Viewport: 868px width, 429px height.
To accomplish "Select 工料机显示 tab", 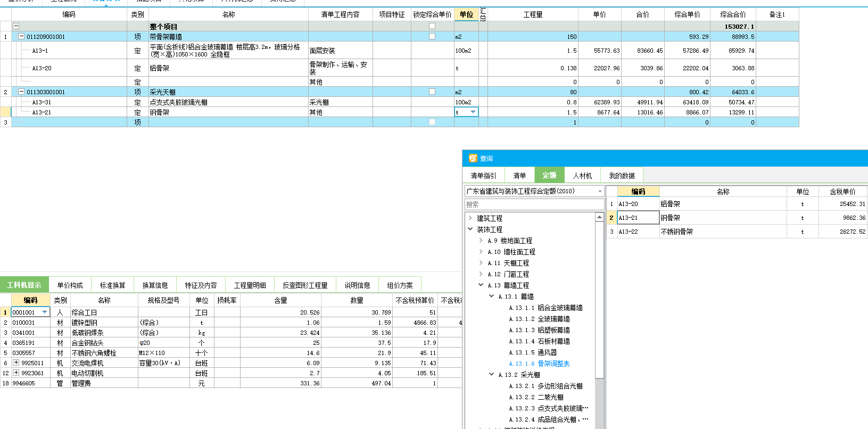I will click(x=24, y=285).
